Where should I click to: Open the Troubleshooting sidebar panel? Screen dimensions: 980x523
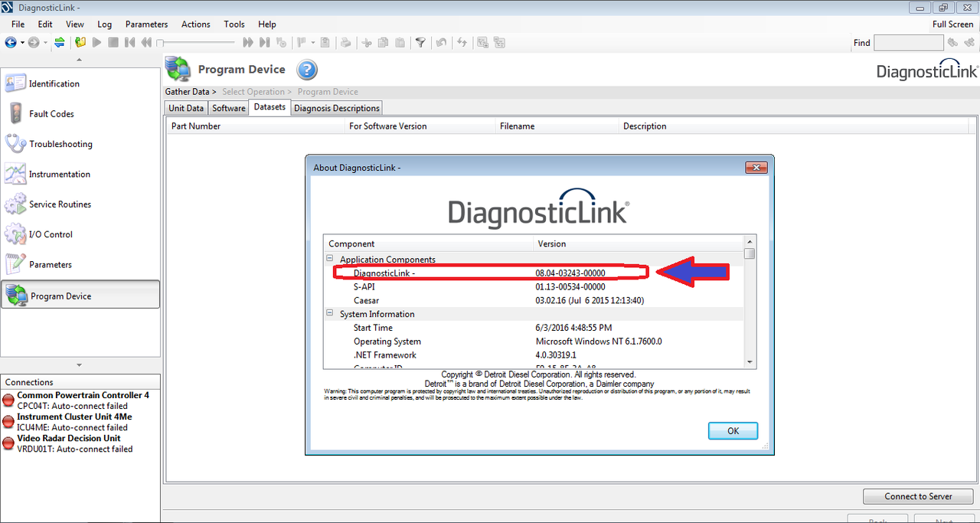(80, 144)
